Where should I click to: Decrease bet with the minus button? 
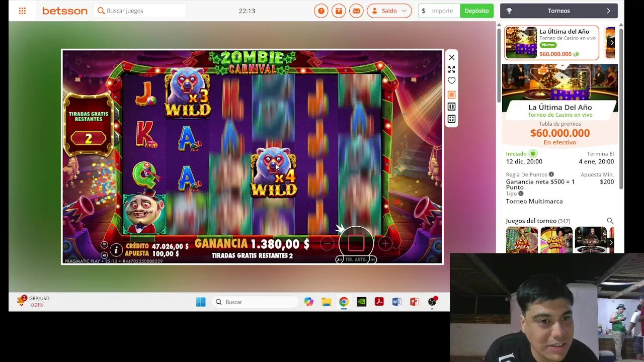[327, 244]
